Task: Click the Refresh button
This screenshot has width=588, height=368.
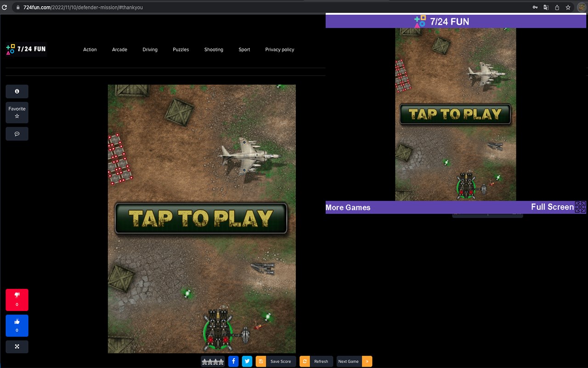Action: pyautogui.click(x=316, y=362)
